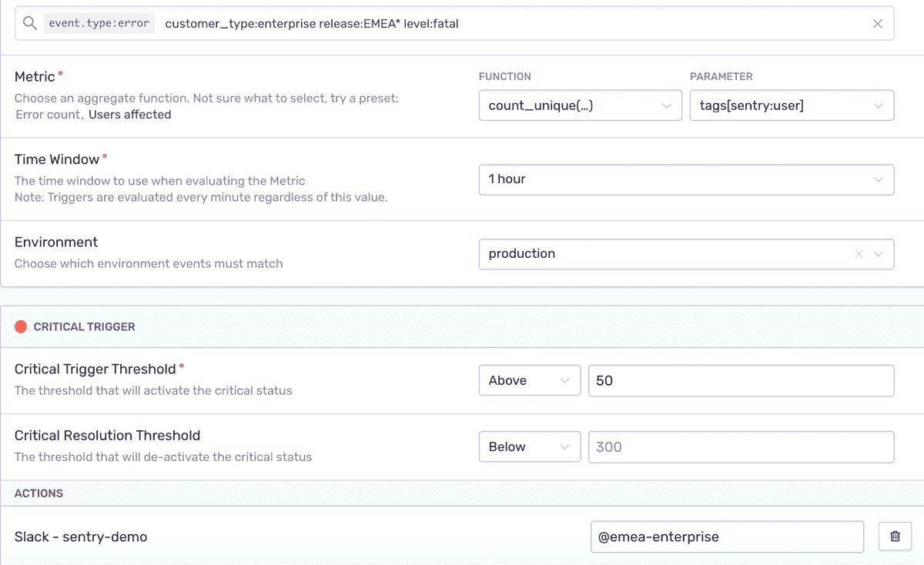Open the Above threshold type dropdown
The width and height of the screenshot is (924, 565).
[x=530, y=380]
